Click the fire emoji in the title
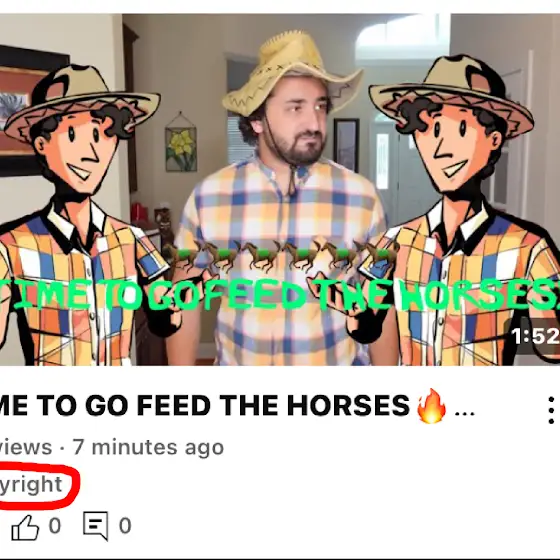 coord(431,406)
